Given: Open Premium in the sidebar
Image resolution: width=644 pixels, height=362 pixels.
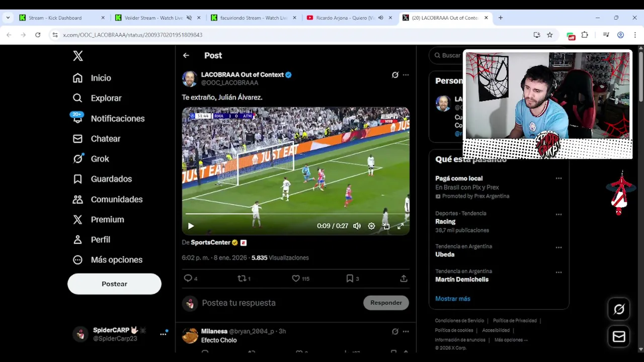Looking at the screenshot, I should coord(98,220).
